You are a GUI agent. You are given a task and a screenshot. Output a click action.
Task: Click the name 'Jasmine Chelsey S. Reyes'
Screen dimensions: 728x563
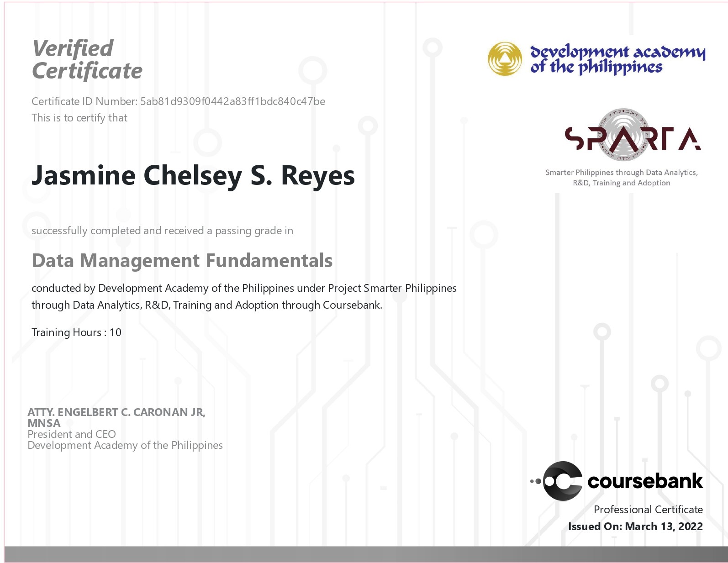tap(193, 176)
